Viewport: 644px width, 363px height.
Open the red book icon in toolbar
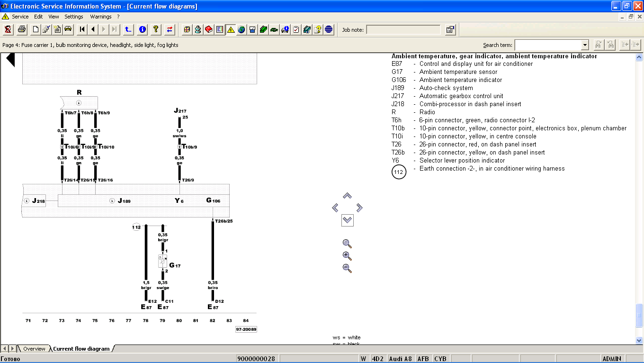pos(209,29)
